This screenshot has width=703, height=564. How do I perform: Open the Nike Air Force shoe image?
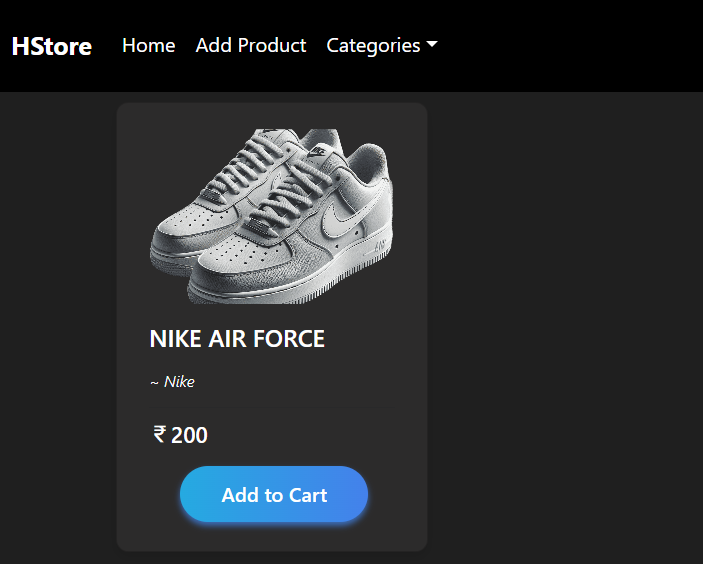click(x=272, y=215)
